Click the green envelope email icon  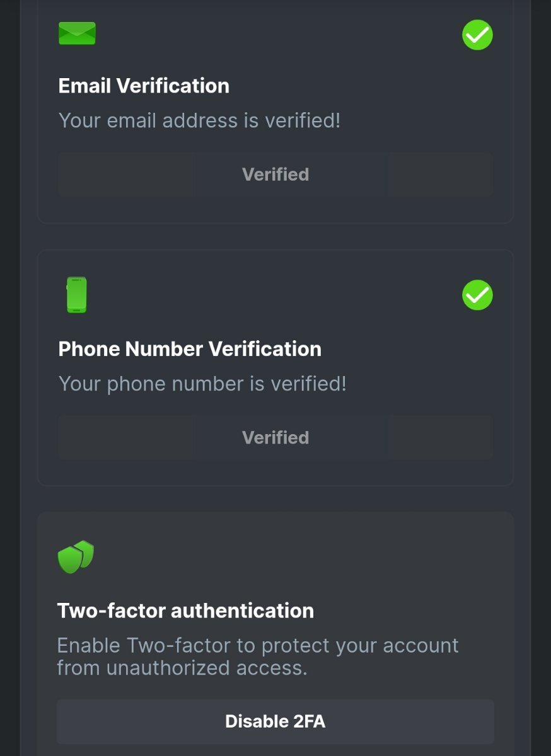tap(77, 33)
